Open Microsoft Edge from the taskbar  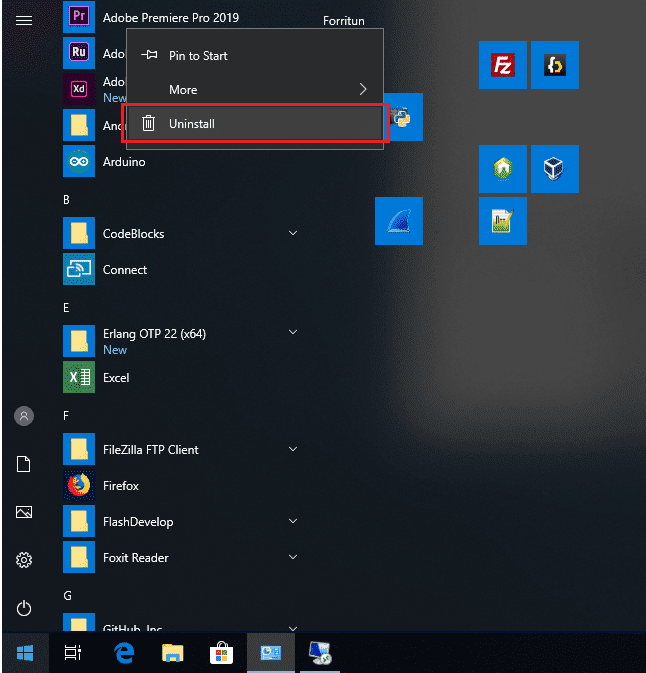coord(125,653)
